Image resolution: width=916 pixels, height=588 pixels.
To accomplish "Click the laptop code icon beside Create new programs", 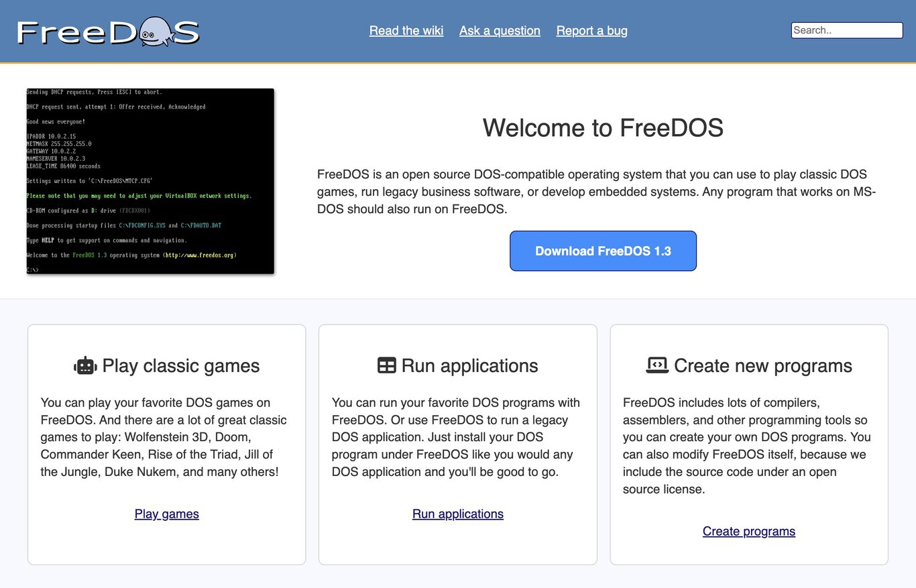I will pyautogui.click(x=657, y=365).
